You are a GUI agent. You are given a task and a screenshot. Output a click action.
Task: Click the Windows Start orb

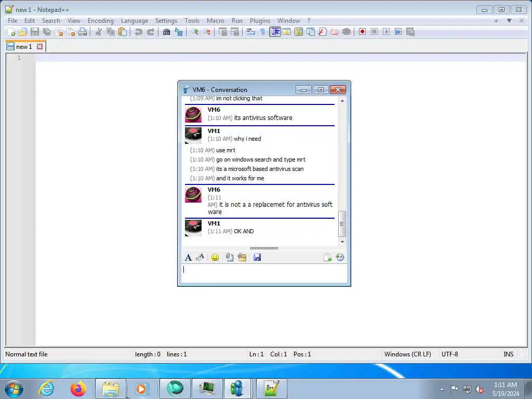point(14,389)
